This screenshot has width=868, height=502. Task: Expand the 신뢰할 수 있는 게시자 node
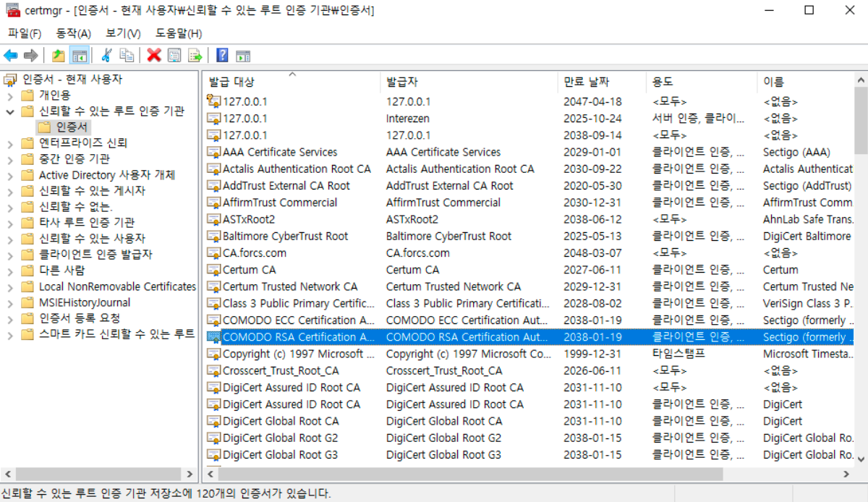(x=10, y=191)
